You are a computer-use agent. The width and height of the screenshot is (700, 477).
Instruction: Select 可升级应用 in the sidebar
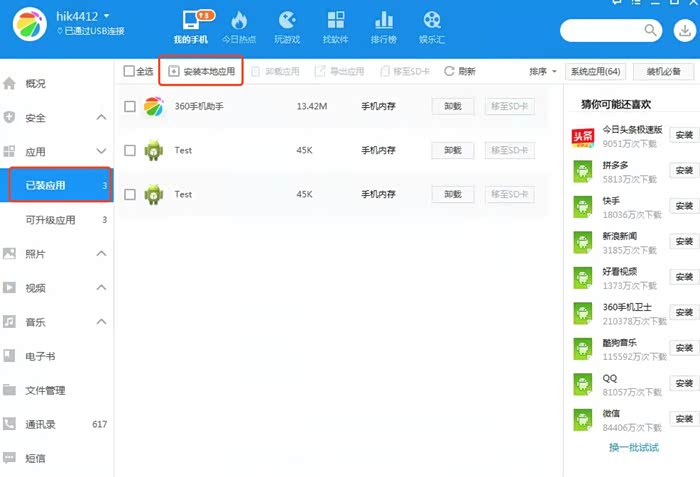click(x=50, y=220)
